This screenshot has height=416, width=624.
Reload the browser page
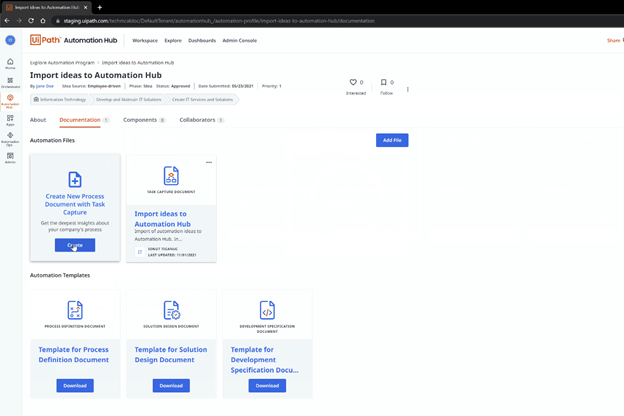coord(31,21)
